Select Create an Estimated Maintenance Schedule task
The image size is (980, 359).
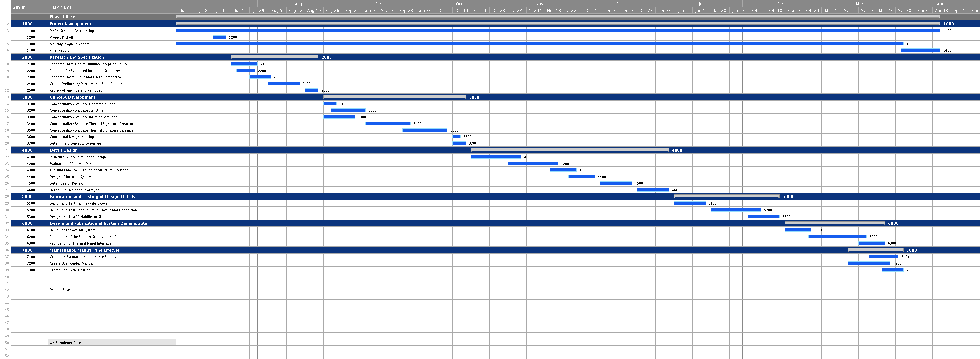tap(84, 257)
